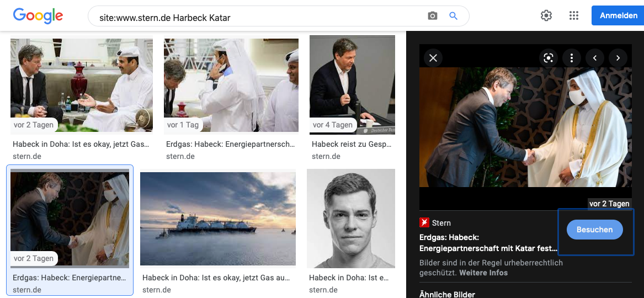Click the blue search magnifier icon
644x298 pixels.
tap(454, 17)
